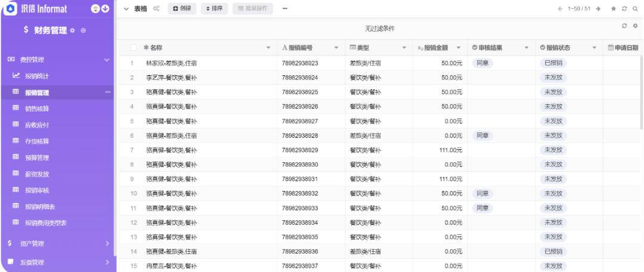The image size is (644, 272).
Task: Open filter bar settings gear
Action: point(635,26)
